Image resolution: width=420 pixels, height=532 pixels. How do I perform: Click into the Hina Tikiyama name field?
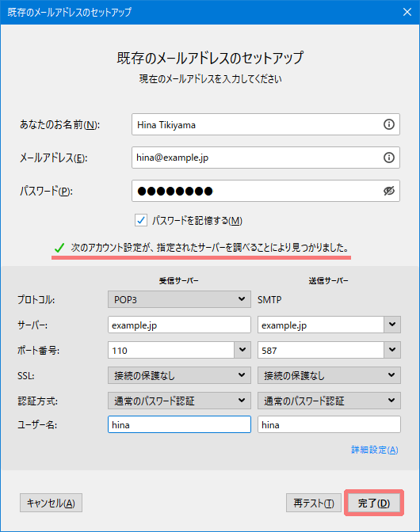pyautogui.click(x=265, y=124)
